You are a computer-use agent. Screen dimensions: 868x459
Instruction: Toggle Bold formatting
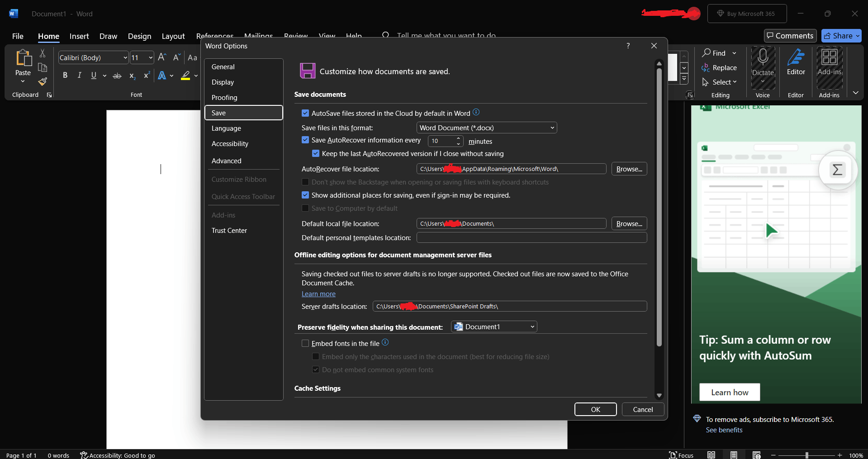65,76
